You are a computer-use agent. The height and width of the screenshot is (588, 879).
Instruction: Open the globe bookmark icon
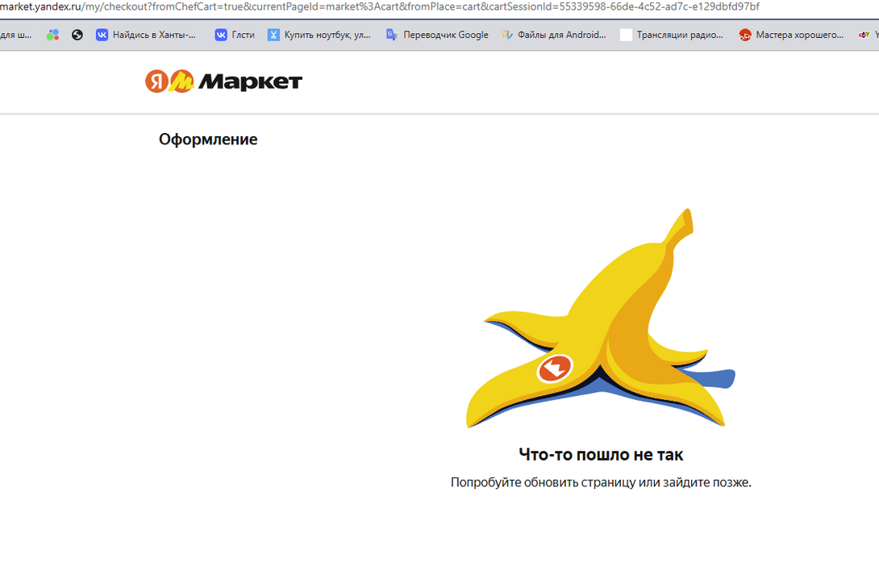click(x=77, y=35)
